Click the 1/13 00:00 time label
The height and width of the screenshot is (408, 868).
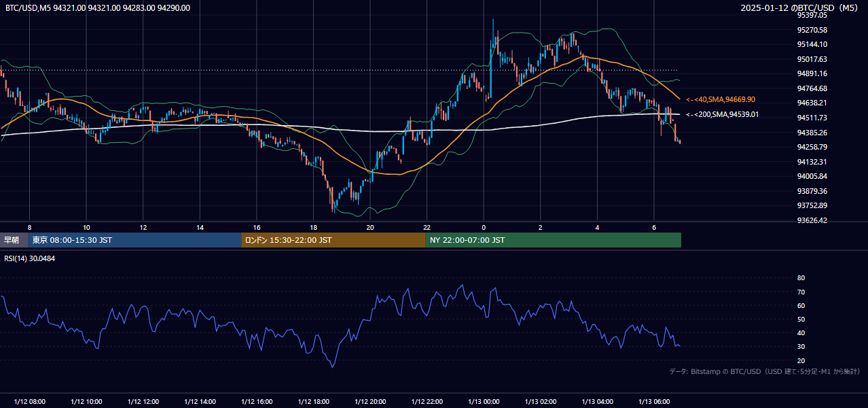(x=484, y=402)
